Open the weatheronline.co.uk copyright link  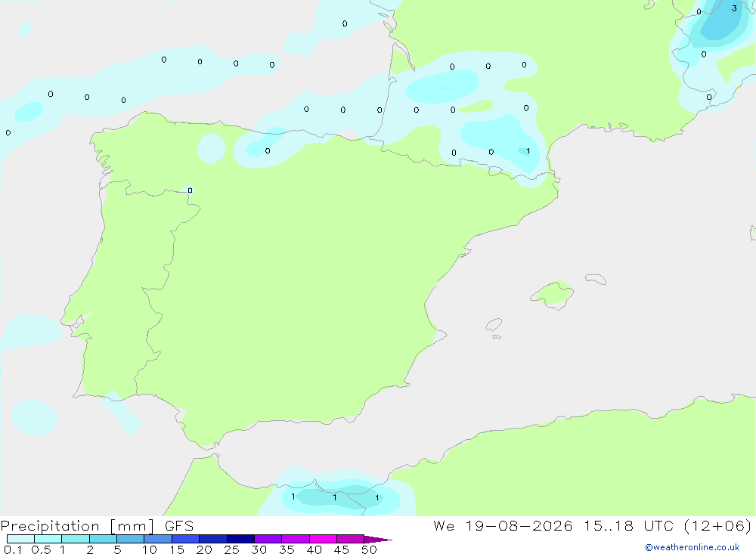point(692,547)
